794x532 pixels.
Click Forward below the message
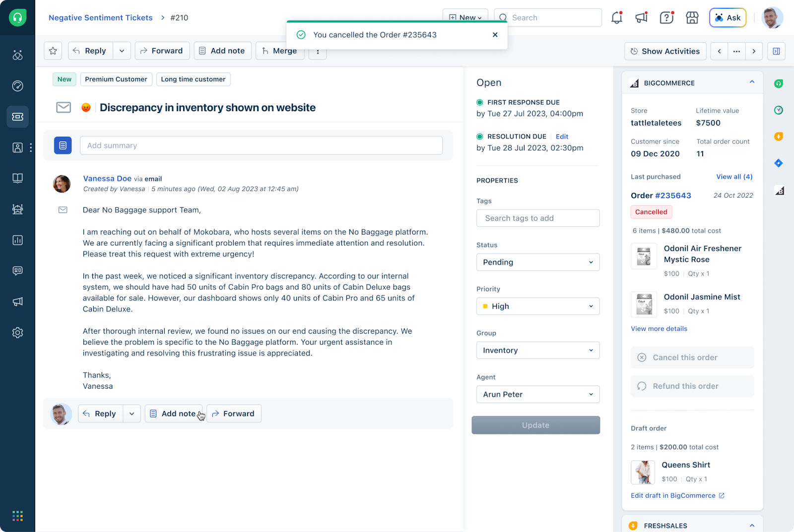tap(233, 414)
